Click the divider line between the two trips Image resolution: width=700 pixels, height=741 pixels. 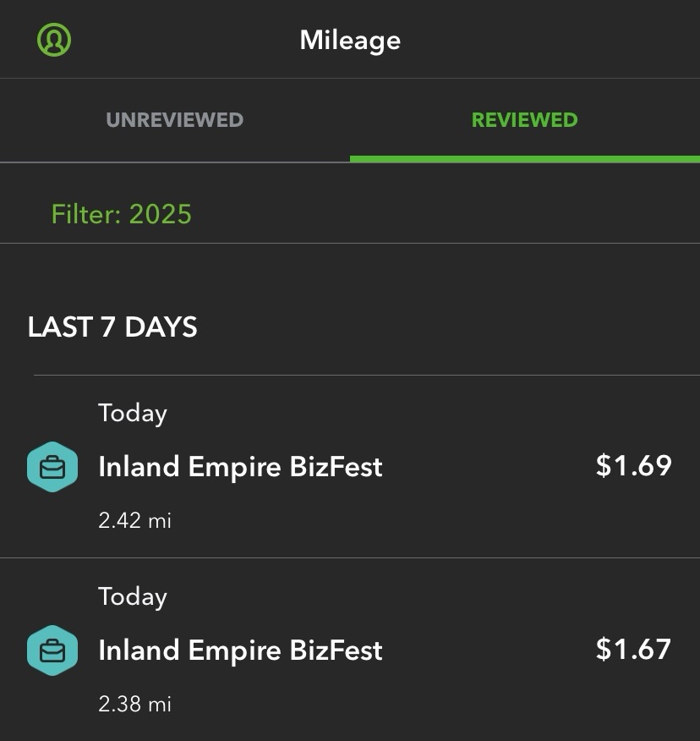click(350, 558)
